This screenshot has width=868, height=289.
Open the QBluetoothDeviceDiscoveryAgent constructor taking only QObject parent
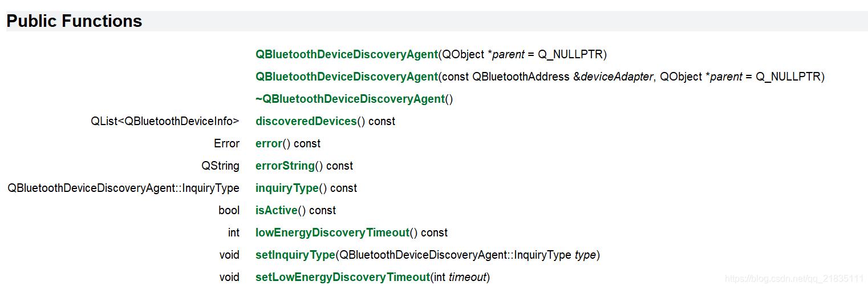tap(346, 54)
